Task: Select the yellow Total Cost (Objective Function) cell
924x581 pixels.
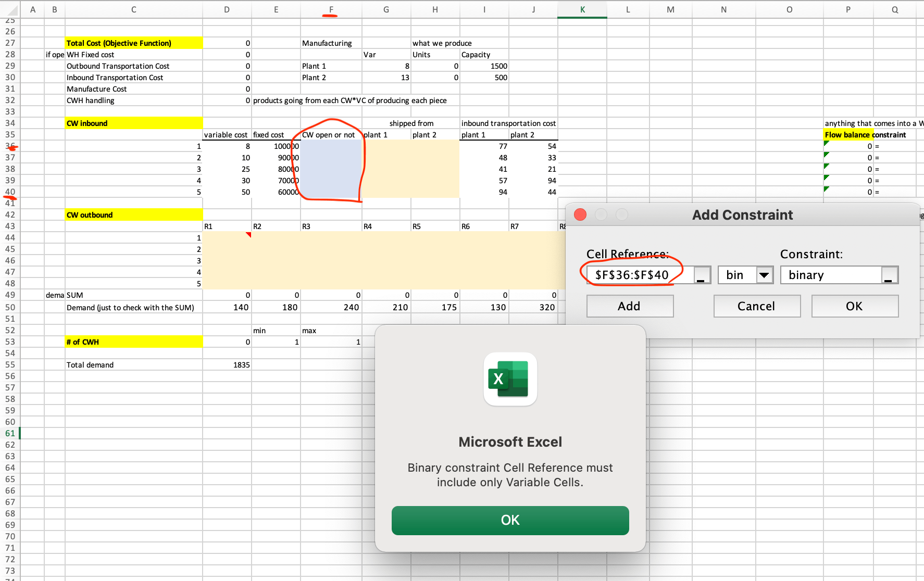Action: [133, 43]
